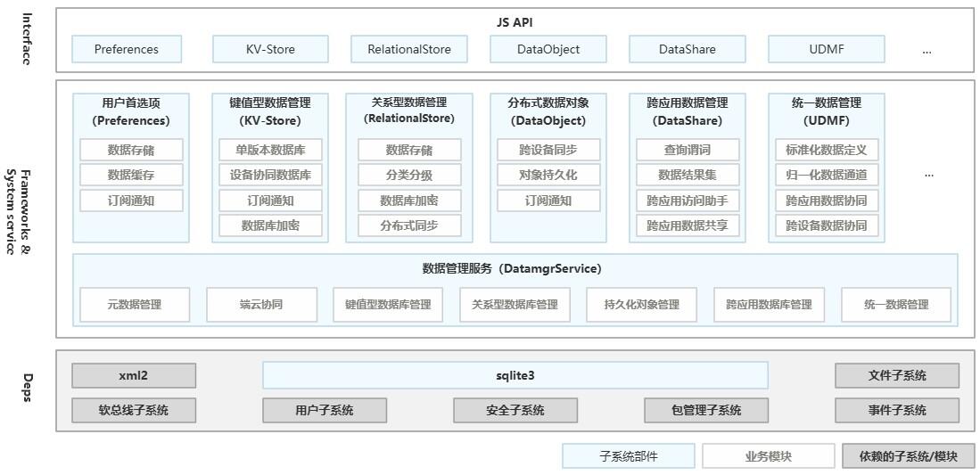Select the 对象持久化 module

click(x=548, y=175)
